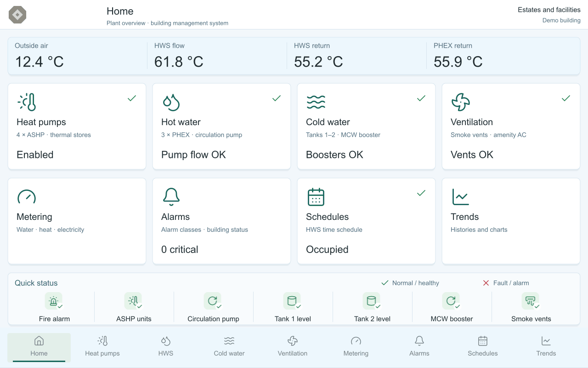Click the Enabled status text

tap(35, 155)
